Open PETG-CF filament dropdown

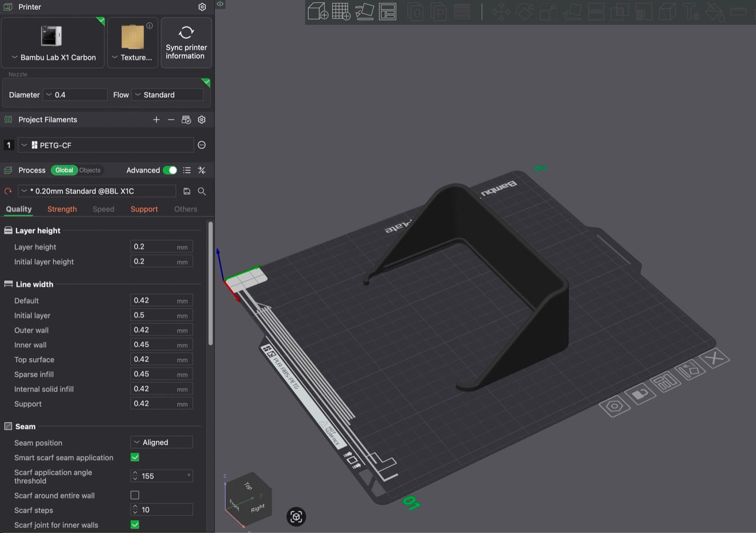[x=106, y=145]
